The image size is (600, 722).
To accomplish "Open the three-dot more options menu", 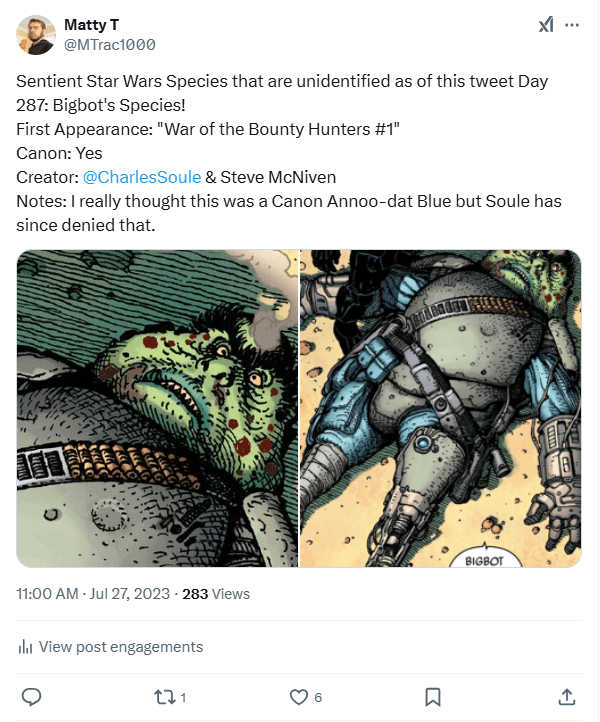I will pyautogui.click(x=572, y=25).
